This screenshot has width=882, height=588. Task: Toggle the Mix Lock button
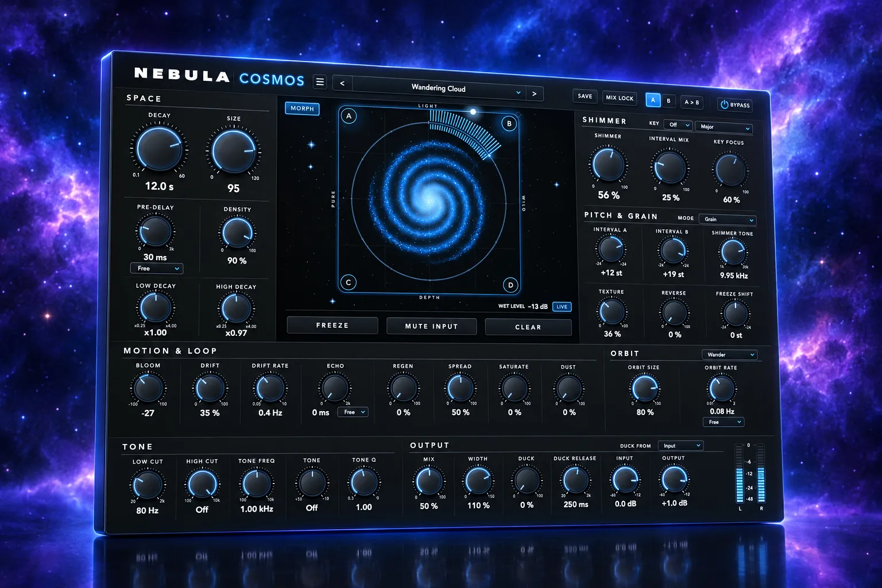coord(620,98)
